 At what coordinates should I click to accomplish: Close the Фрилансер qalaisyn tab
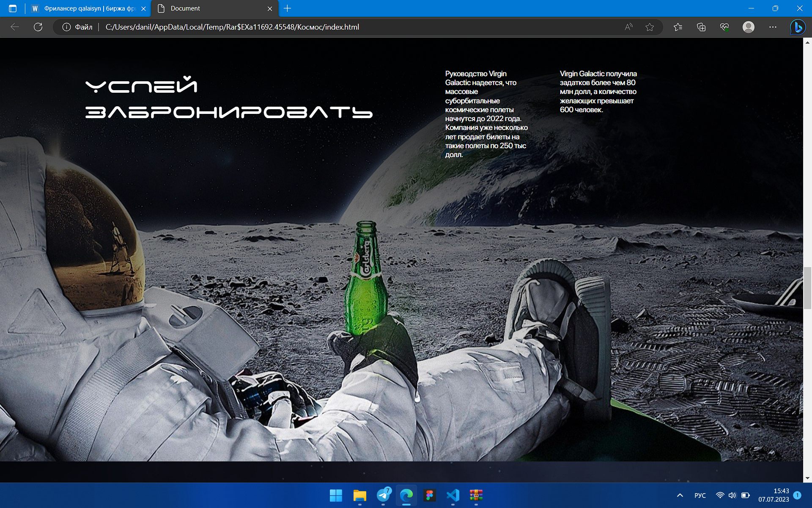click(143, 8)
